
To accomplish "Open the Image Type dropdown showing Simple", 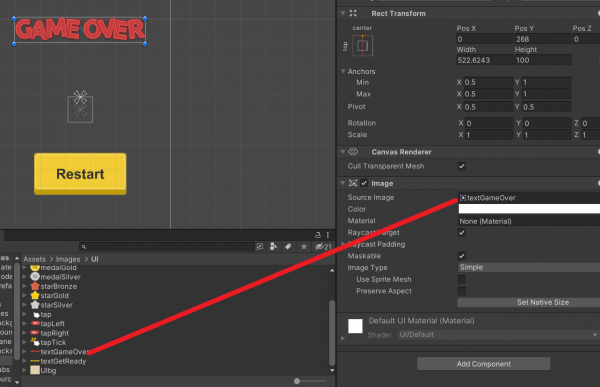I will pyautogui.click(x=529, y=268).
